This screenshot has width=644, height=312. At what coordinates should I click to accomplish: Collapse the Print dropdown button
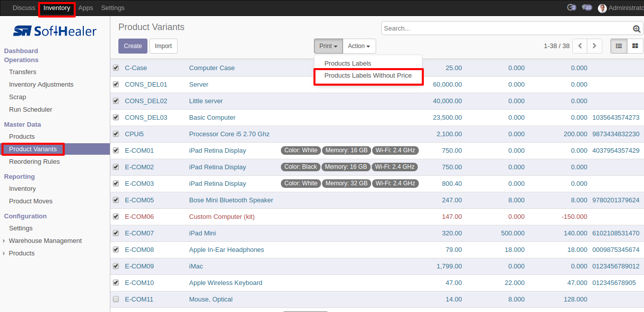point(329,46)
